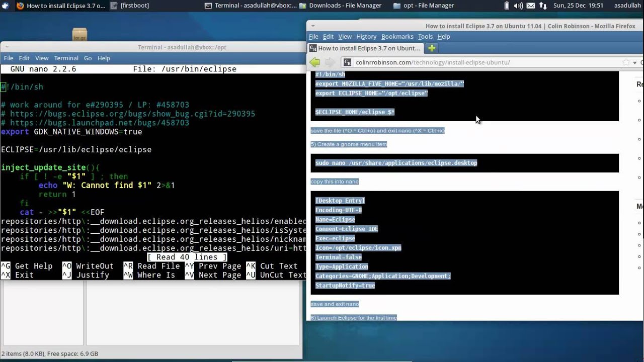This screenshot has width=644, height=362.
Task: Open the Terminal window's title bar menu arrow
Action: tap(7, 47)
